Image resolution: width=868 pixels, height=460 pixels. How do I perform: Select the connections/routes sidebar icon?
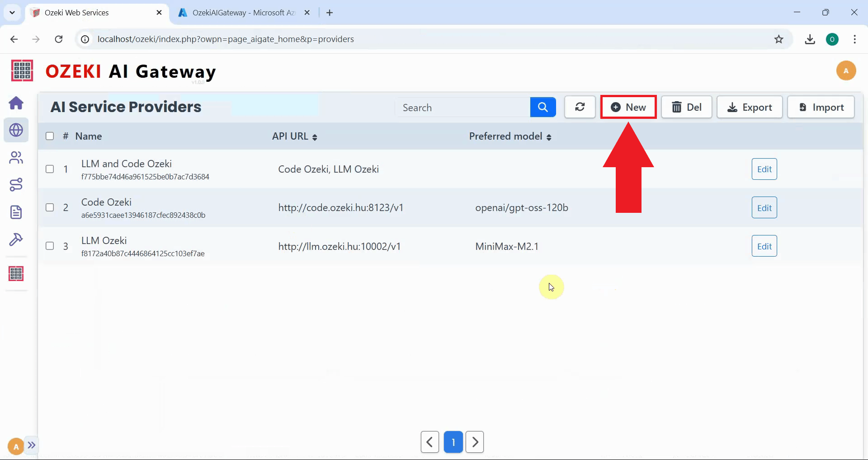(x=16, y=184)
